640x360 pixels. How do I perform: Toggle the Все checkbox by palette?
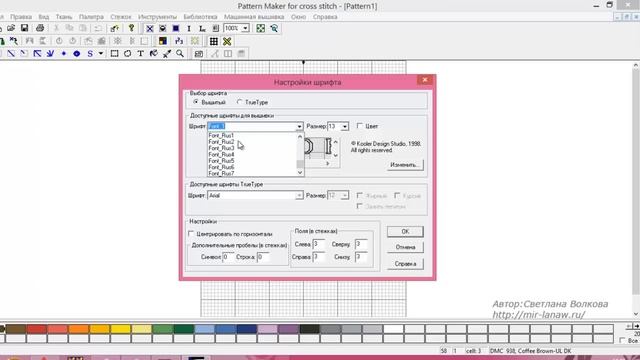coord(622,340)
